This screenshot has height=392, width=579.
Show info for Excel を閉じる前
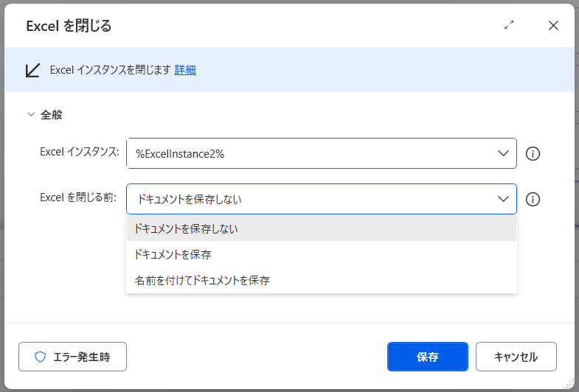click(x=533, y=200)
